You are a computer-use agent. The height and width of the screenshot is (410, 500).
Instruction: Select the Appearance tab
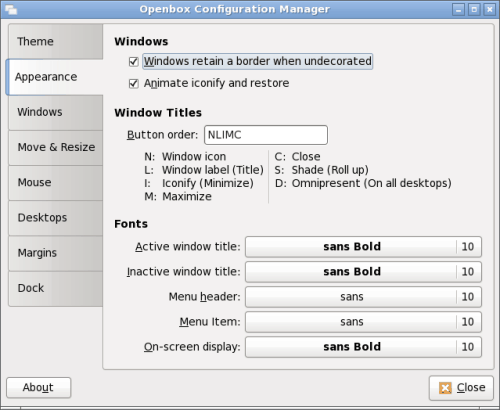[x=54, y=77]
